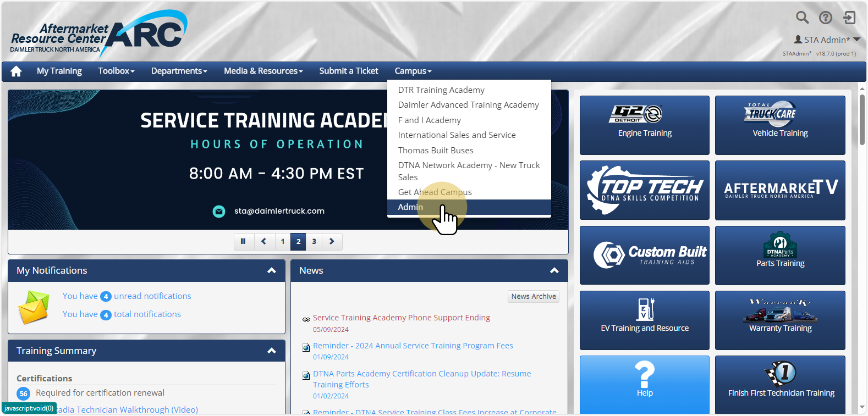868x416 pixels.
Task: Go to next banner slide
Action: click(x=332, y=241)
